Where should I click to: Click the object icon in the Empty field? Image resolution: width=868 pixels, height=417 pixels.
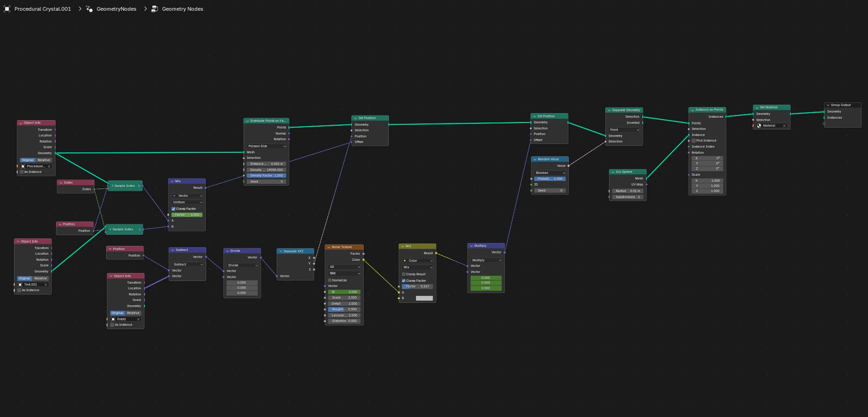[113, 319]
